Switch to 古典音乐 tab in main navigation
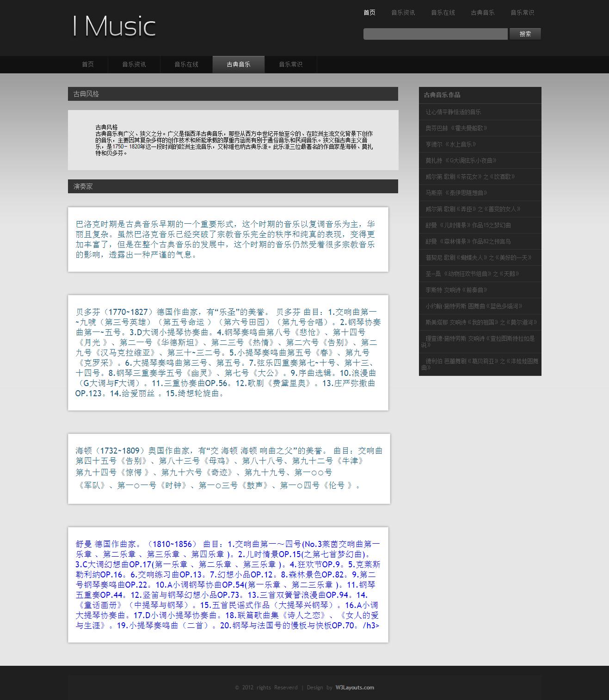Viewport: 609px width, 700px height. (x=239, y=64)
